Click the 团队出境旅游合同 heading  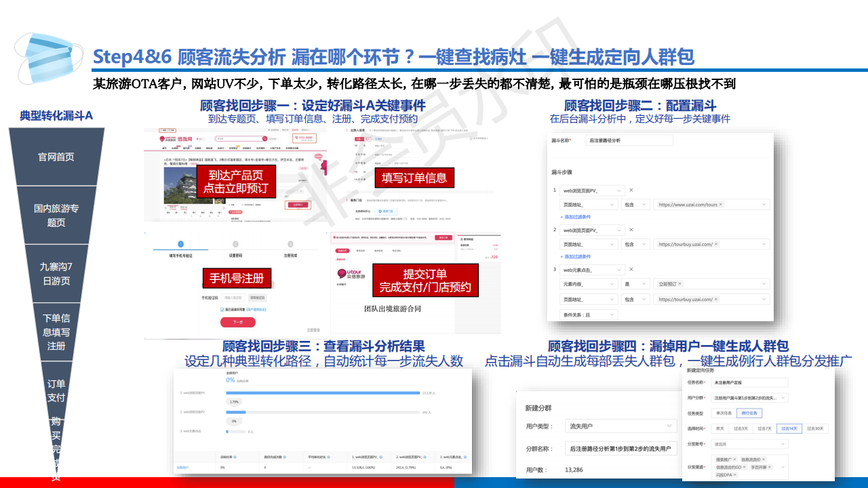point(393,308)
